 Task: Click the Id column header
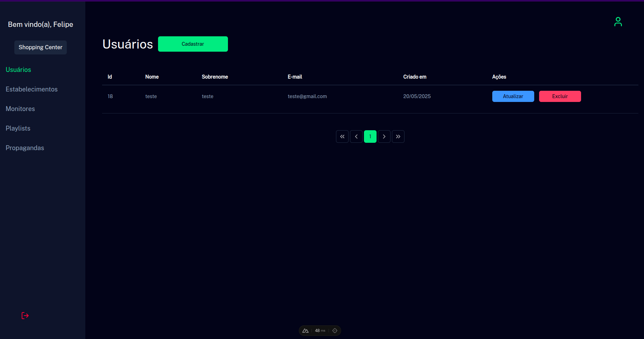(x=110, y=77)
